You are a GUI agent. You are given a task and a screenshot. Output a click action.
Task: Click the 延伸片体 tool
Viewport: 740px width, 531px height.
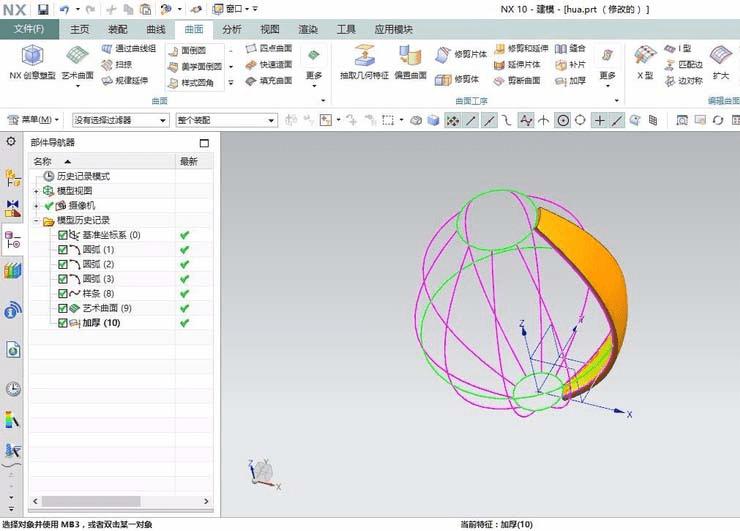(x=517, y=65)
